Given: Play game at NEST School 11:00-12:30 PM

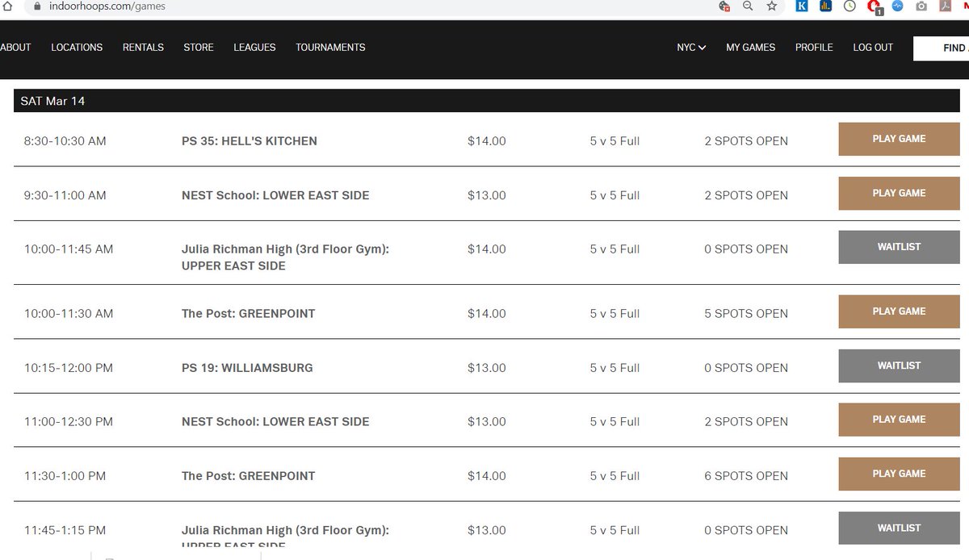Looking at the screenshot, I should [899, 419].
